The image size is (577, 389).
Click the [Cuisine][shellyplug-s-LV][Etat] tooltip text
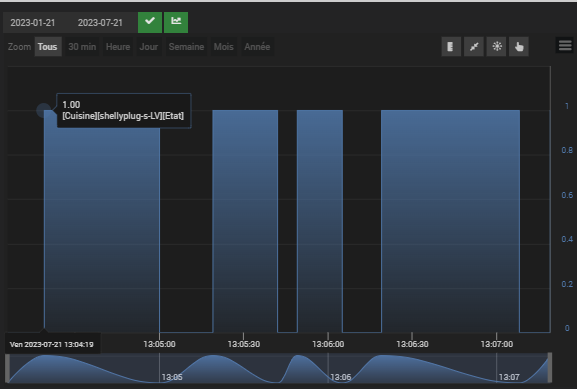click(123, 116)
